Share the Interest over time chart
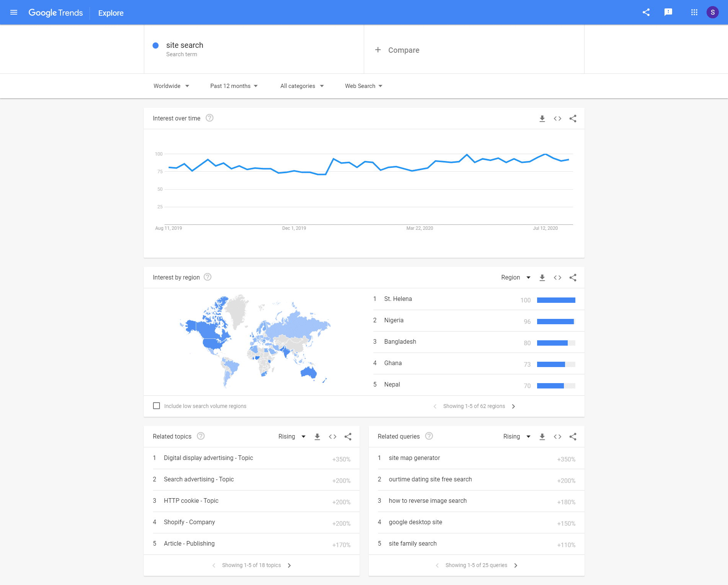Screen dimensions: 728x585 [572, 119]
